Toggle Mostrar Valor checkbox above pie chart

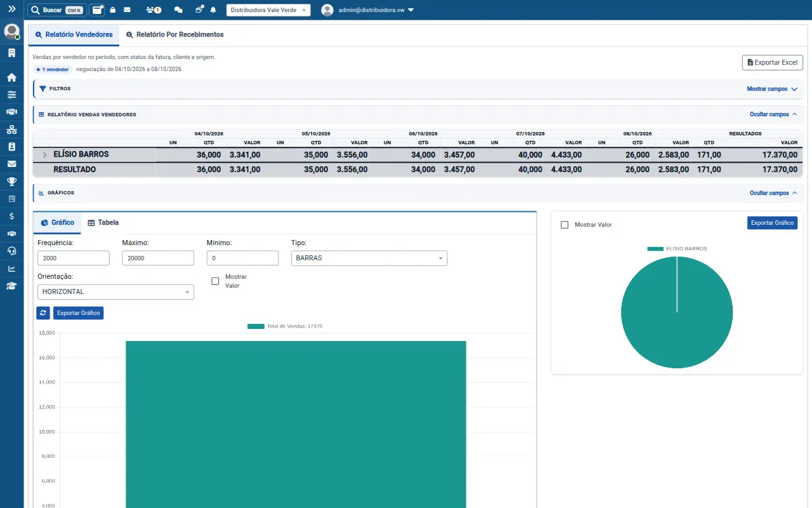point(565,225)
